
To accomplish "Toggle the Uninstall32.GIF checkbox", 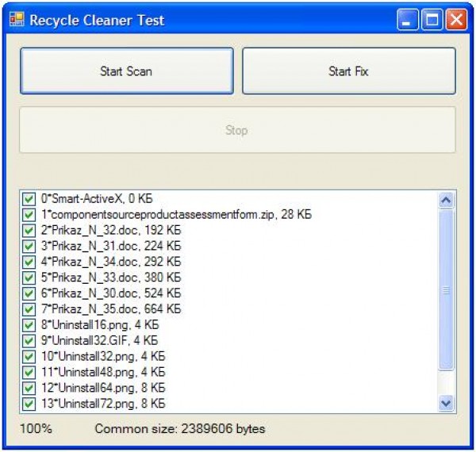I will click(29, 340).
